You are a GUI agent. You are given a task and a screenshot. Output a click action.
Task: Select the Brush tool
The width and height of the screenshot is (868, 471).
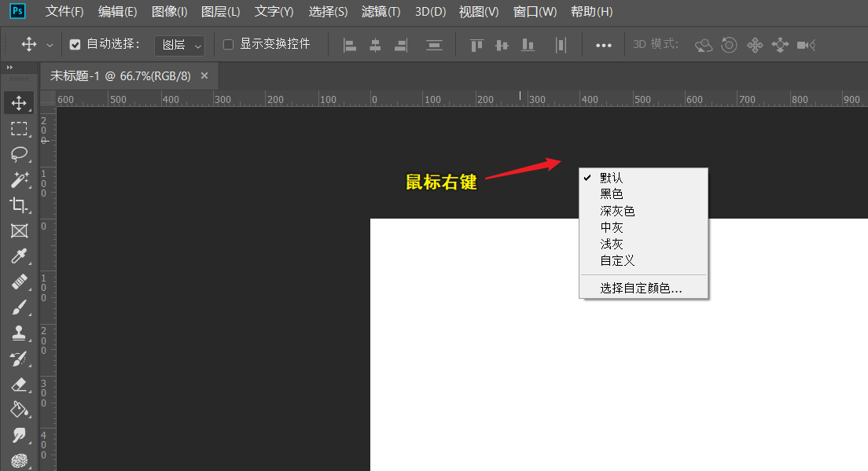[20, 307]
